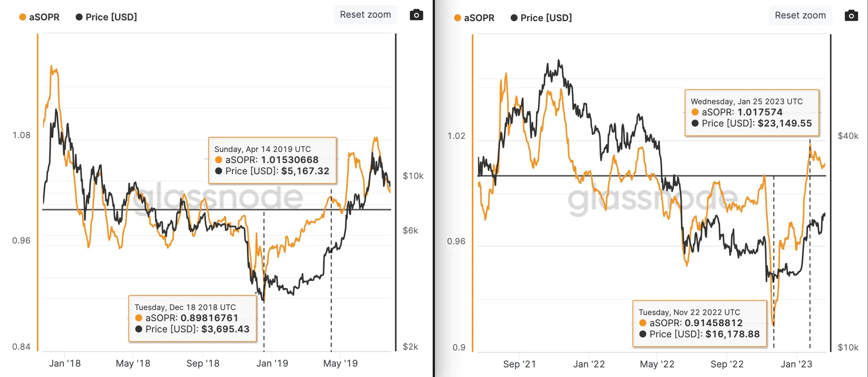Click the Nov 22 2022 tooltip box
Image resolution: width=868 pixels, height=377 pixels.
click(699, 323)
